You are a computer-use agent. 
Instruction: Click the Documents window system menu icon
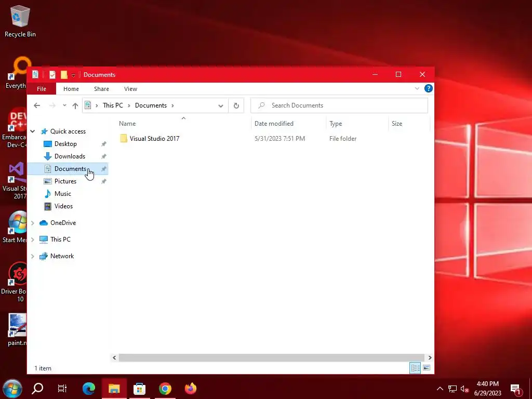click(35, 74)
